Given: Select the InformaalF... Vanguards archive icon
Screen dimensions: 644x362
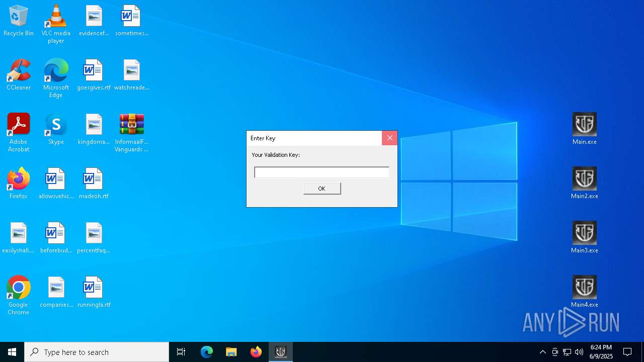Looking at the screenshot, I should (132, 133).
